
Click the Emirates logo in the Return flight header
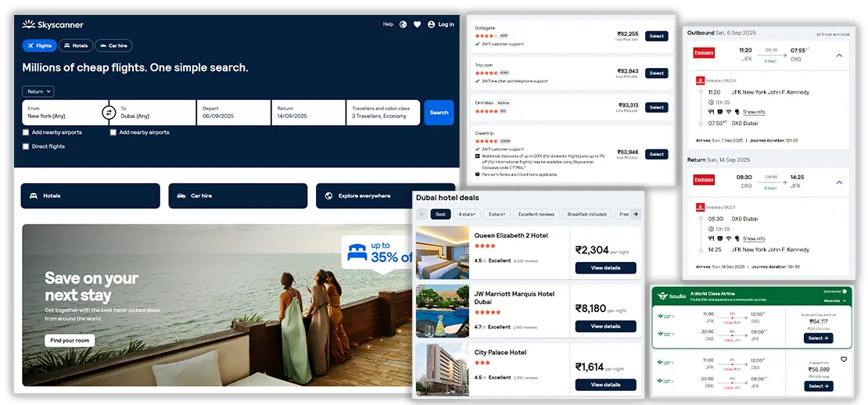click(x=704, y=180)
